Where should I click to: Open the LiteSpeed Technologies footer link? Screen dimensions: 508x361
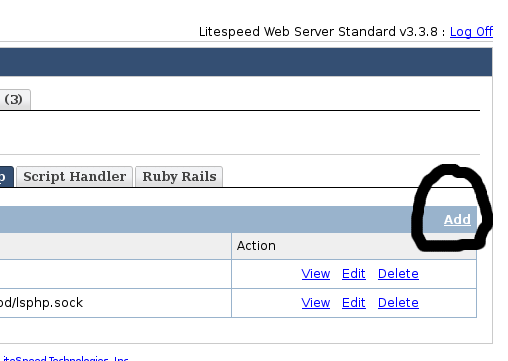click(66, 358)
